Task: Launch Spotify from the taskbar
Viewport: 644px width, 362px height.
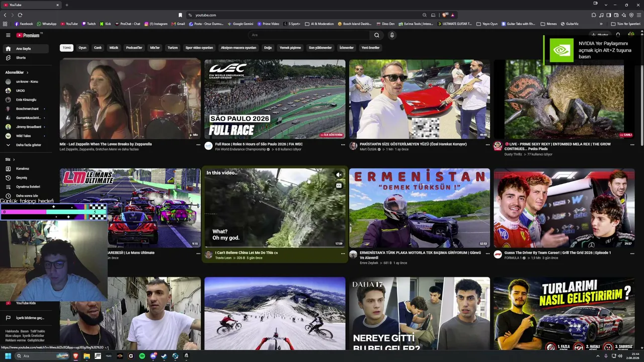Action: pyautogui.click(x=142, y=356)
